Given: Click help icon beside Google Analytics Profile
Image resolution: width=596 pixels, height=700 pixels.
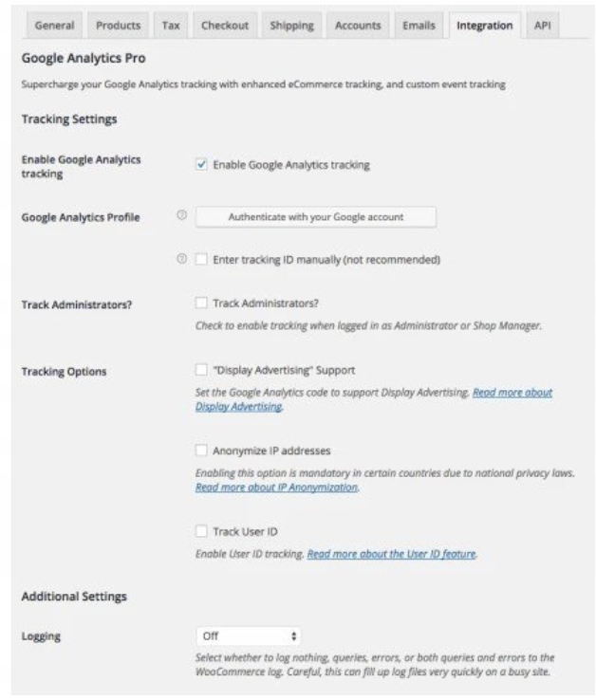Looking at the screenshot, I should coord(181,216).
